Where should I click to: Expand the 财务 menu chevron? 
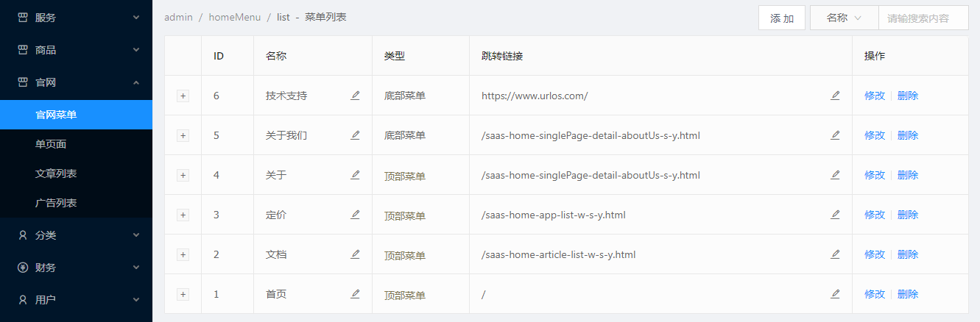(x=136, y=268)
